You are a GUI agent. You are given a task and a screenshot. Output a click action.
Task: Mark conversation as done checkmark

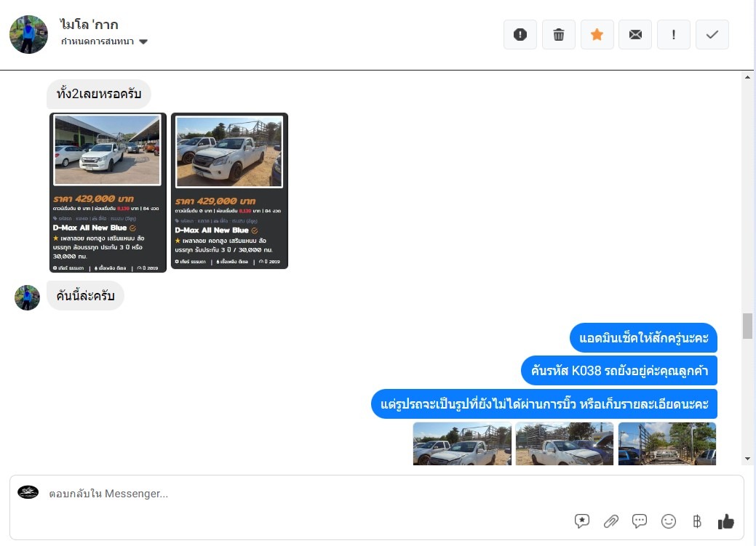point(712,35)
